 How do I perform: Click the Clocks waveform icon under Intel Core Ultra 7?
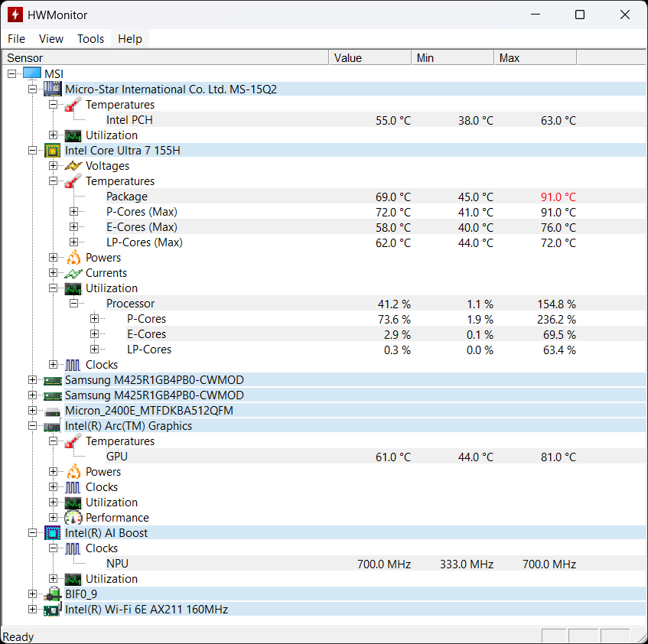(73, 365)
